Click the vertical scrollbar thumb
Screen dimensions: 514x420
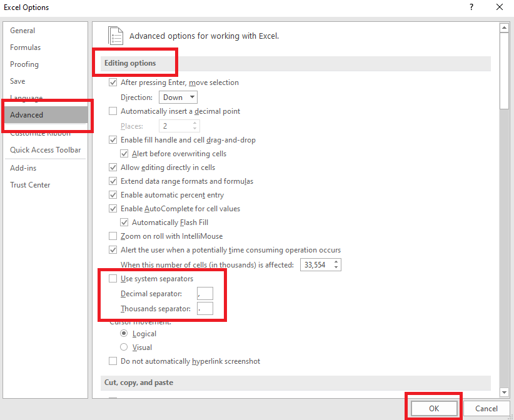pyautogui.click(x=504, y=71)
